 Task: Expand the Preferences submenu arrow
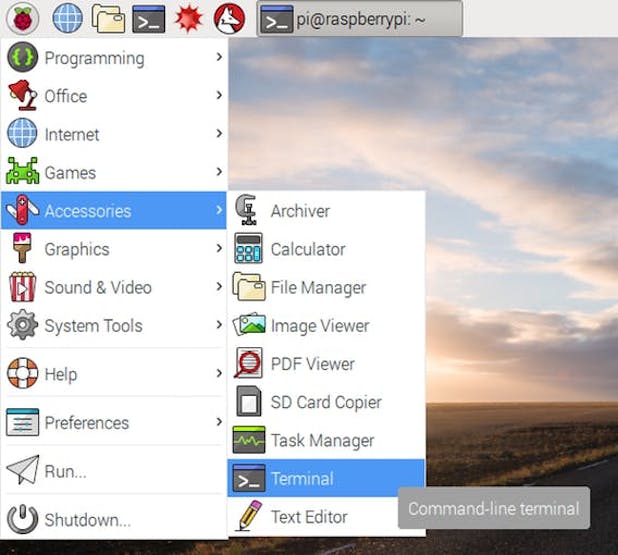pos(219,422)
